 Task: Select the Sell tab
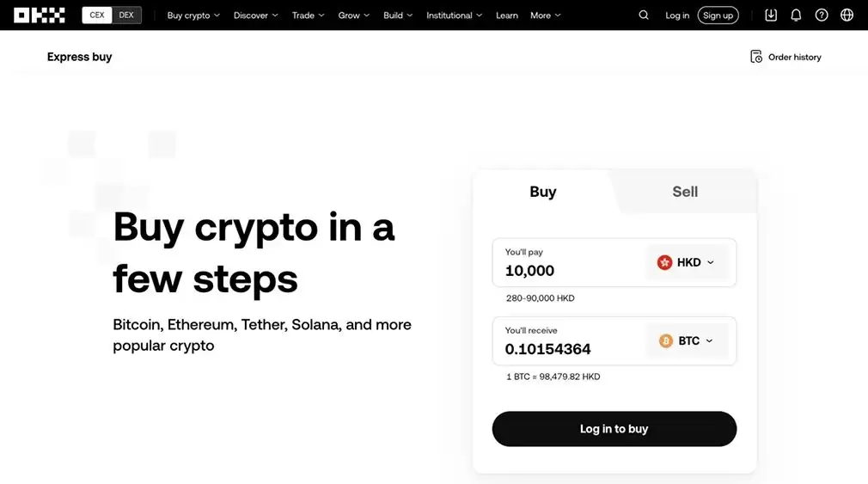(685, 192)
